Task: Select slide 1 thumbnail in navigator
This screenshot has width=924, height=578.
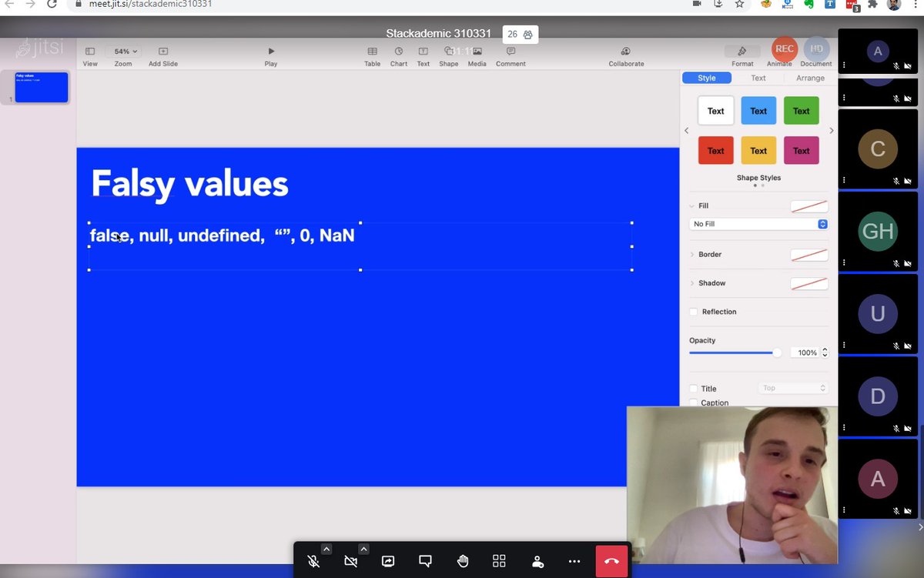Action: pyautogui.click(x=42, y=87)
